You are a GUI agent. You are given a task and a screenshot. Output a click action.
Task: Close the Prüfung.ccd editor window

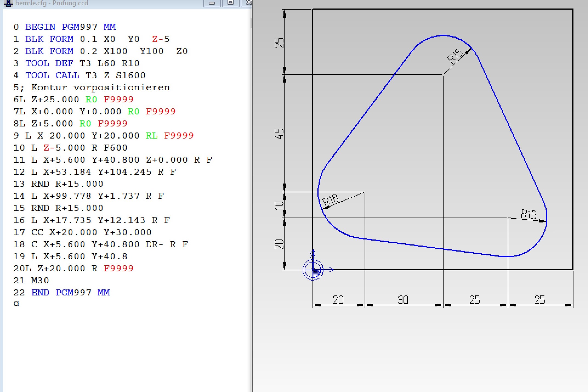[x=248, y=3]
